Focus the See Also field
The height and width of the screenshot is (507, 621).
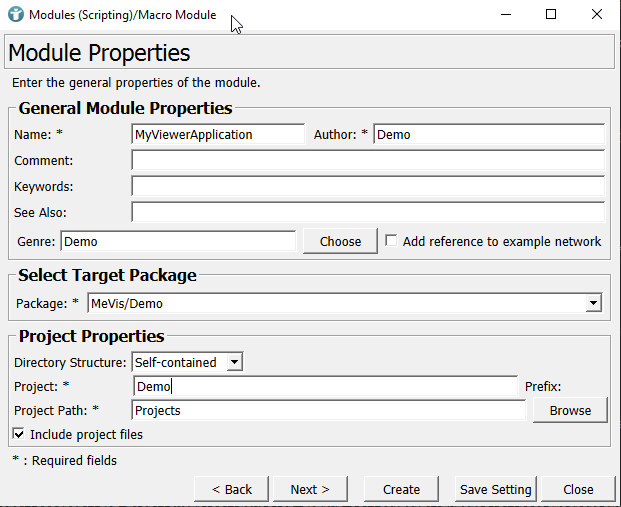tap(367, 212)
